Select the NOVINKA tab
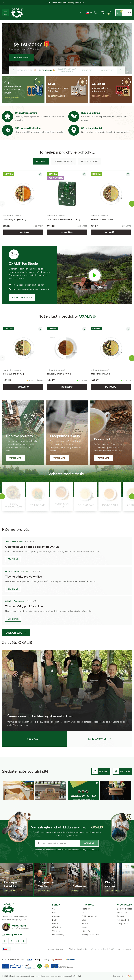The image size is (134, 980). pyautogui.click(x=41, y=161)
